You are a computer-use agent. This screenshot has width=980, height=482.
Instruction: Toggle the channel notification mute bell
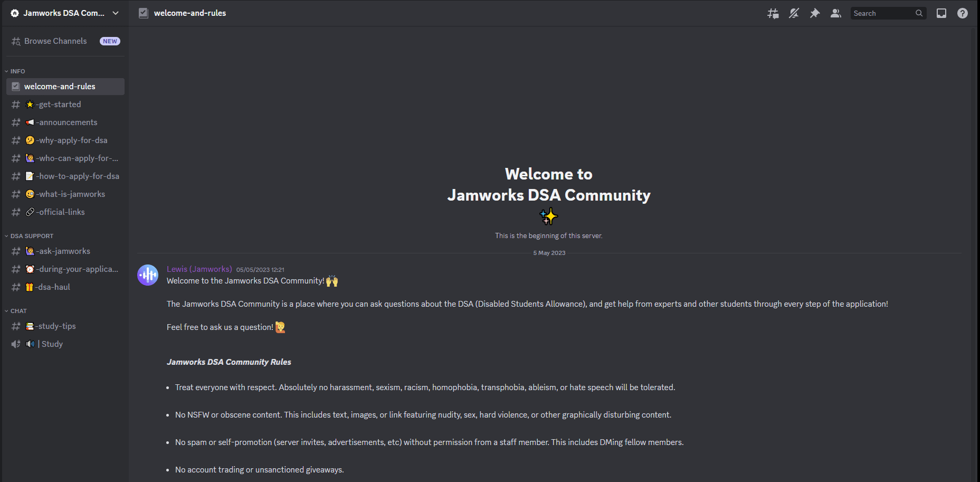click(794, 13)
